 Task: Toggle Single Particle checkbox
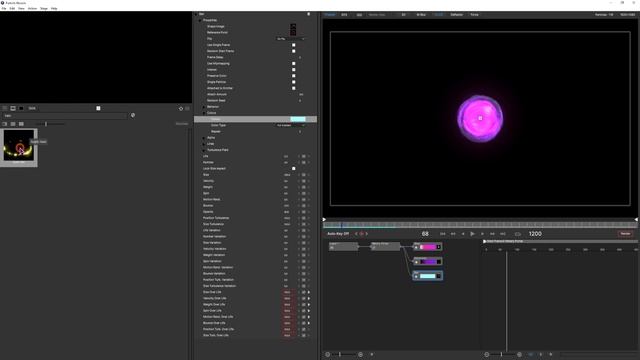(x=293, y=82)
